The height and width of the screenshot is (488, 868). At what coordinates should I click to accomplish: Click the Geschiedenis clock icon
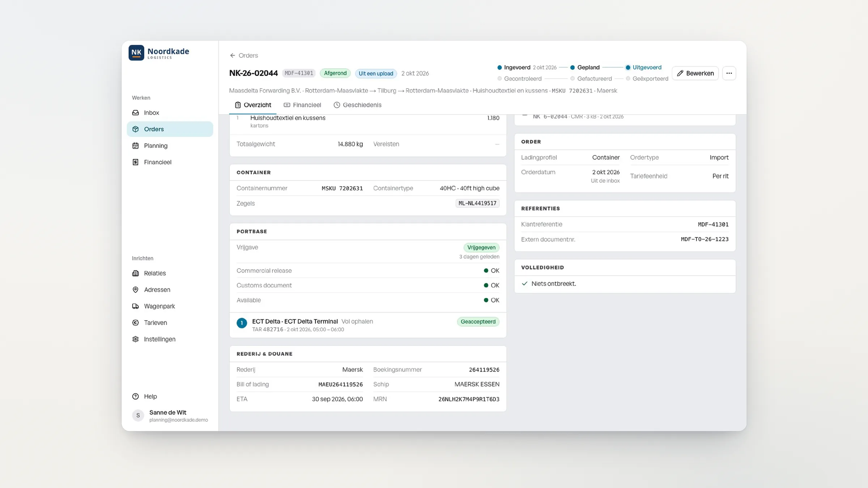[337, 105]
